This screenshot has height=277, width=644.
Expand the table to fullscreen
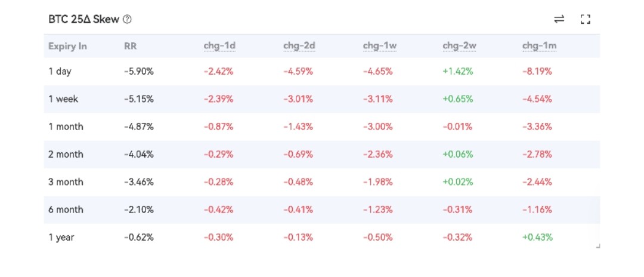click(585, 19)
